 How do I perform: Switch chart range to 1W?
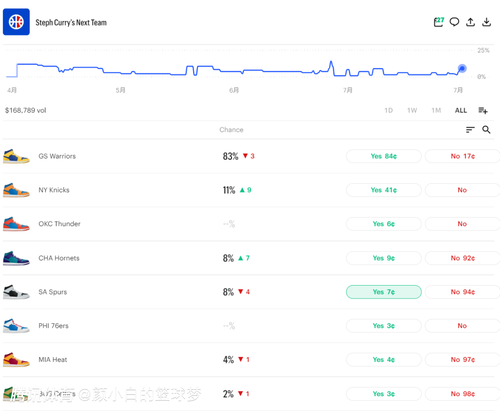412,110
